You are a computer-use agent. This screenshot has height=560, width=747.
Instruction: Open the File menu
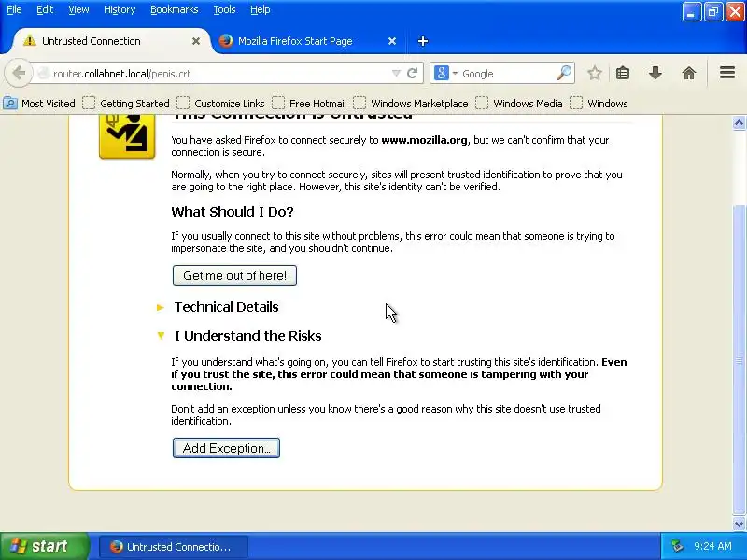point(14,9)
